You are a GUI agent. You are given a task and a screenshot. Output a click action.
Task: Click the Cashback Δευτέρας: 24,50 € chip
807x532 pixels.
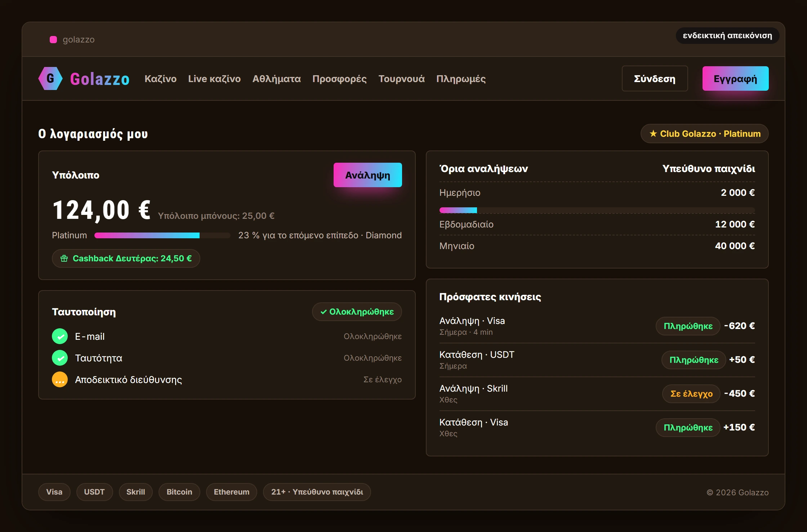tap(126, 258)
